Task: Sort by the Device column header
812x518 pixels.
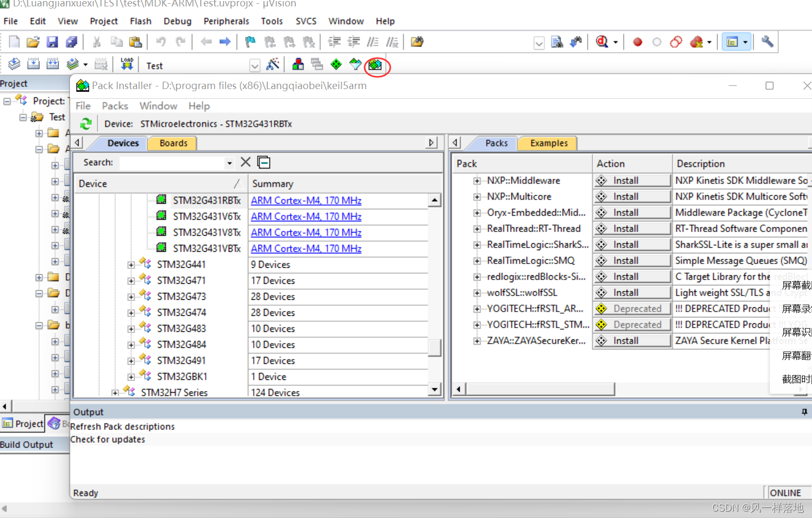Action: (160, 184)
